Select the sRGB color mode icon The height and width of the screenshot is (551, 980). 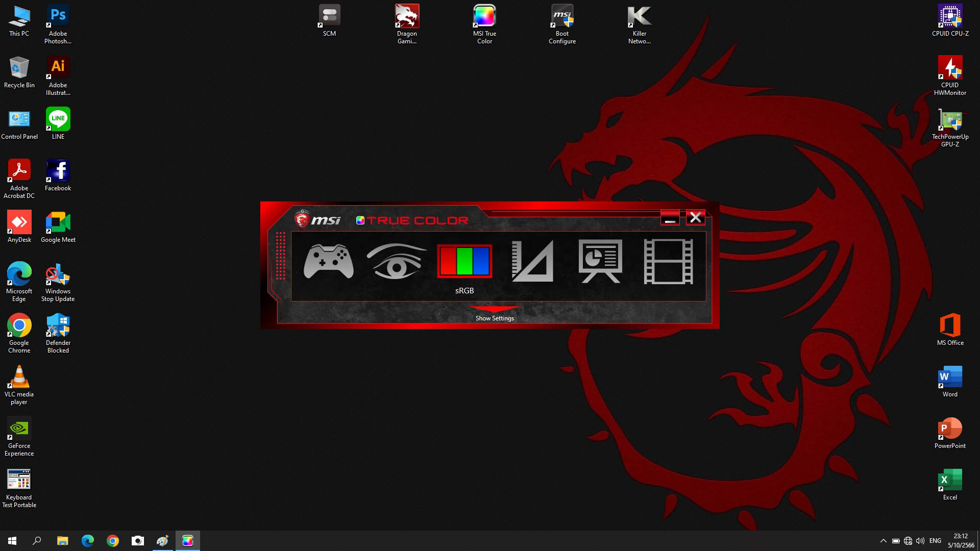point(464,261)
